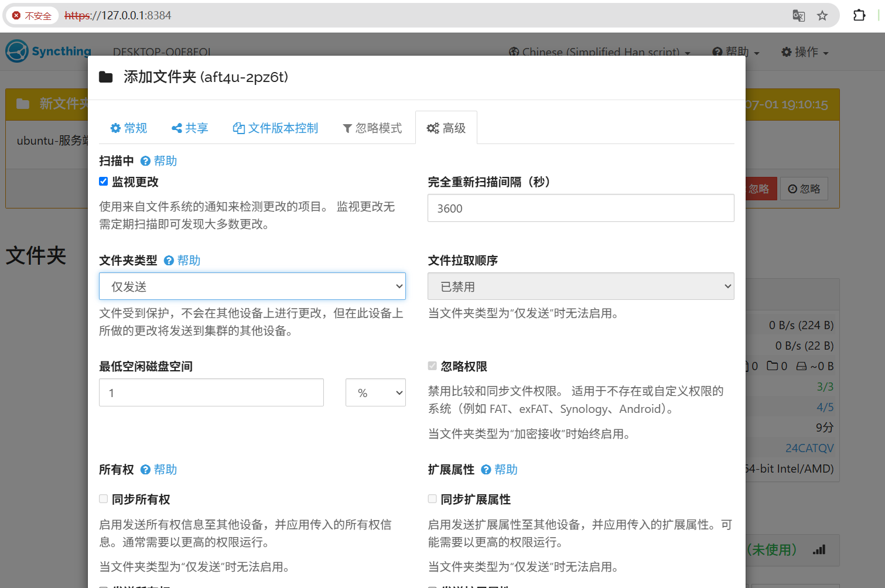This screenshot has height=588, width=885.
Task: Click the folder icon in dialog title
Action: point(106,77)
